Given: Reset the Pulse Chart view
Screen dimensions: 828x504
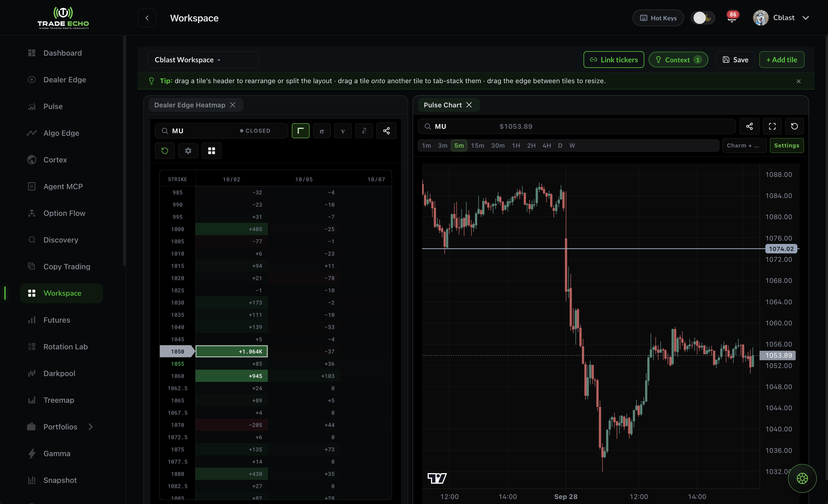Looking at the screenshot, I should tap(794, 126).
